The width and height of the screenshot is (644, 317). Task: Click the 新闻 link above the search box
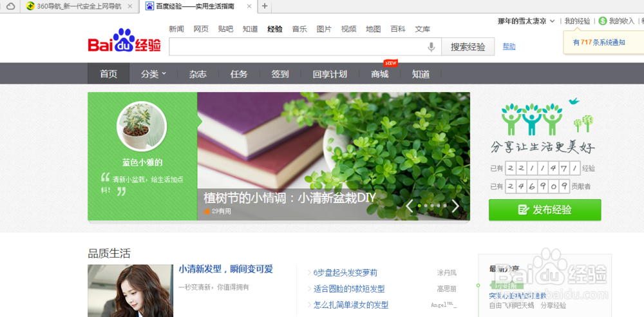176,29
